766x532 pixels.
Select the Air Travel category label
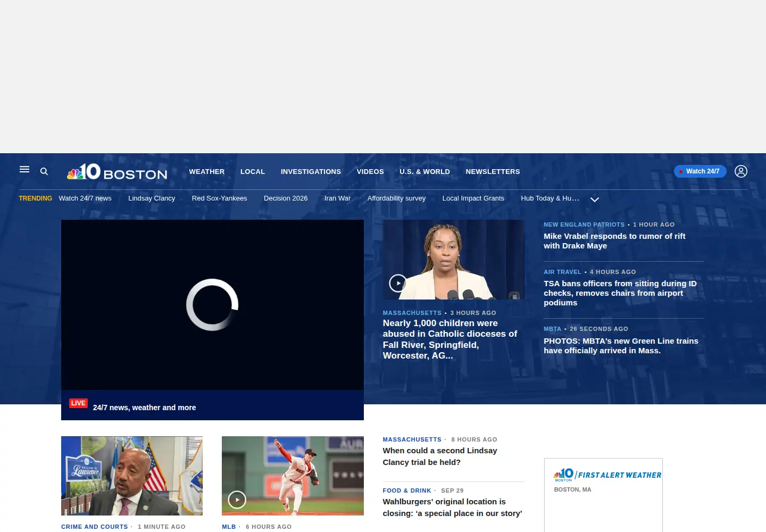[x=562, y=272]
